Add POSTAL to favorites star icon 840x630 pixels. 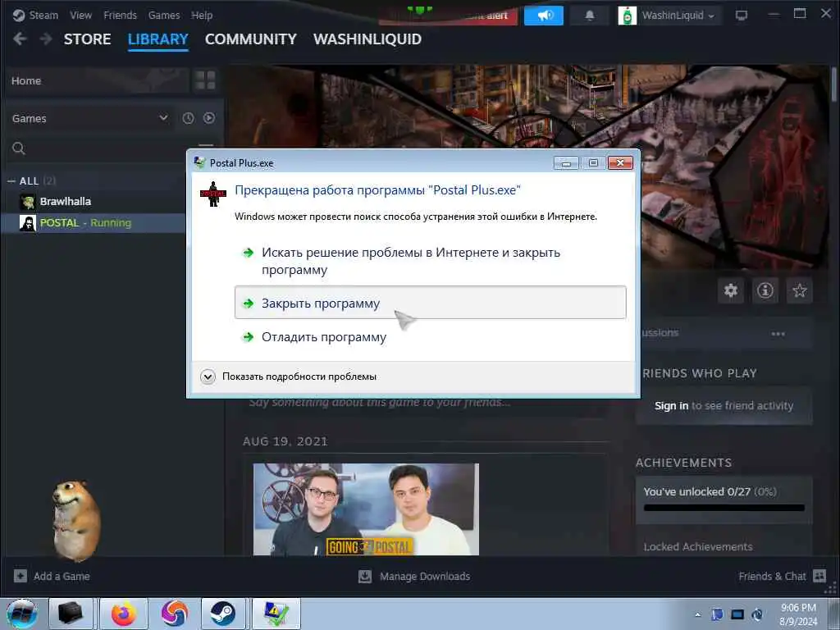click(799, 291)
